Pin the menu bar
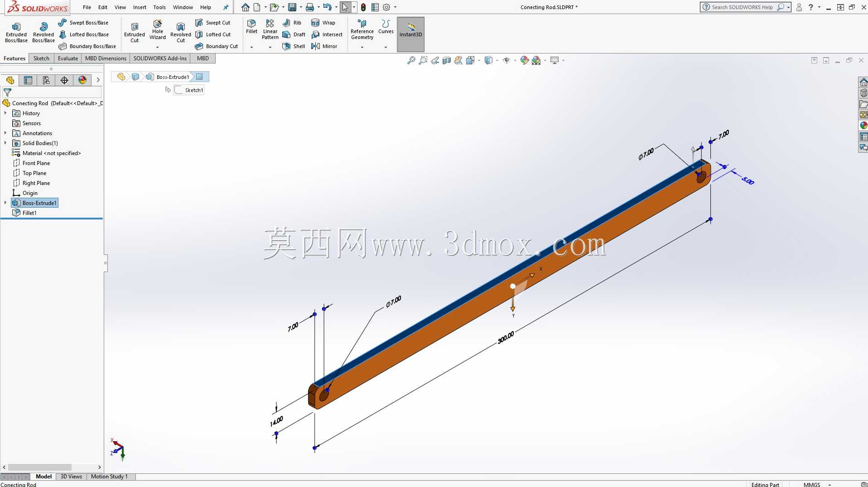The image size is (868, 487). [x=226, y=7]
